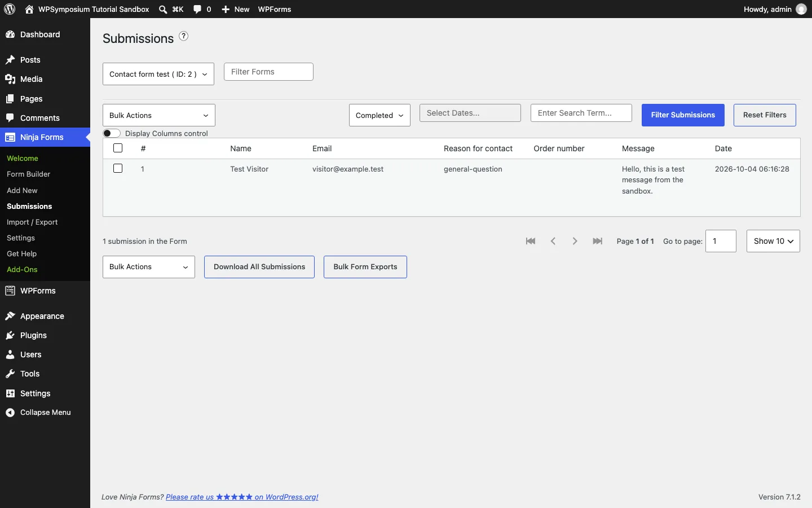812x508 pixels.
Task: Click the Go to page number field
Action: tap(721, 241)
